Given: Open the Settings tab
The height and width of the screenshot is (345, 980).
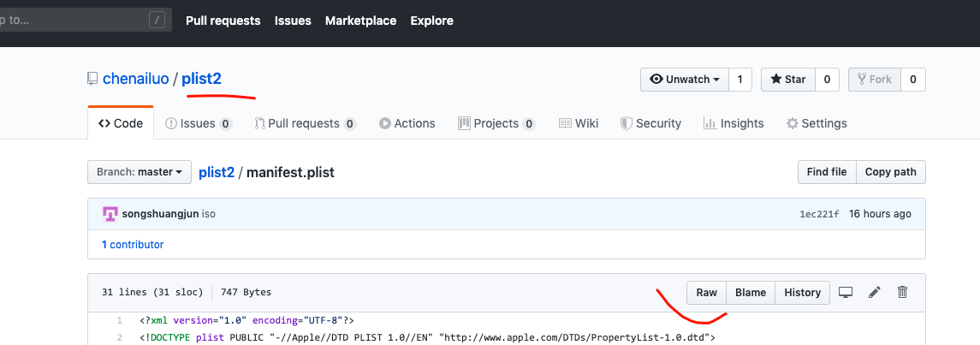Looking at the screenshot, I should tap(817, 123).
